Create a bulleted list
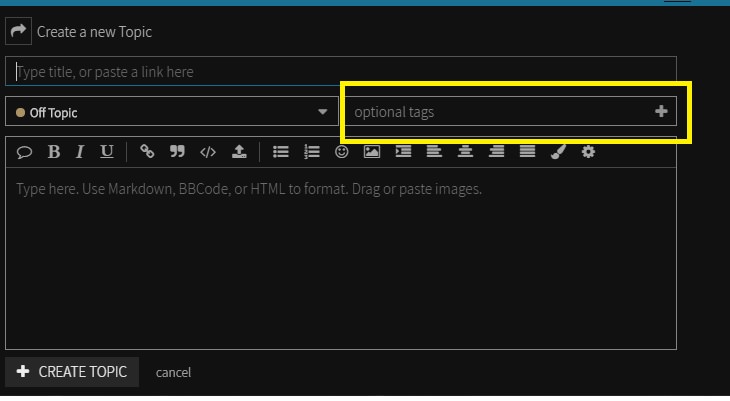 [281, 152]
